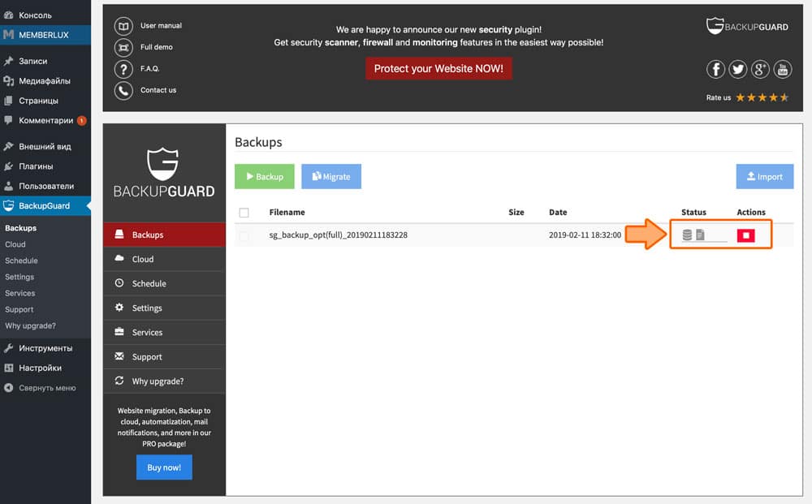This screenshot has height=504, width=812.
Task: Switch to the Schedule panel tab
Action: point(149,284)
